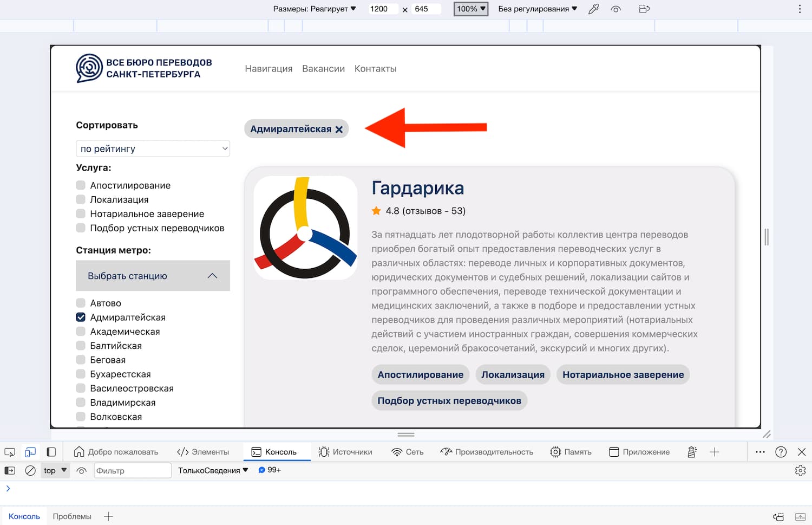Screen dimensions: 812x525
Task: Click the eye icon in the device toolbar
Action: (616, 9)
